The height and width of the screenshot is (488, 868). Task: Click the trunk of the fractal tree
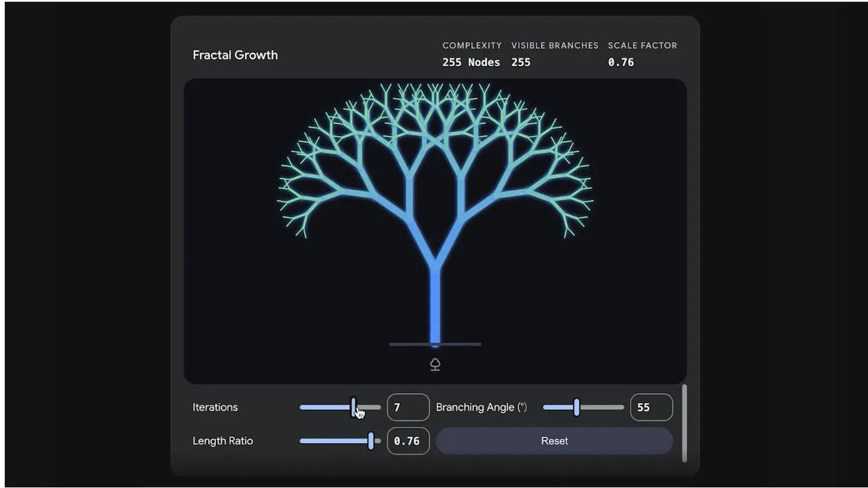(435, 305)
